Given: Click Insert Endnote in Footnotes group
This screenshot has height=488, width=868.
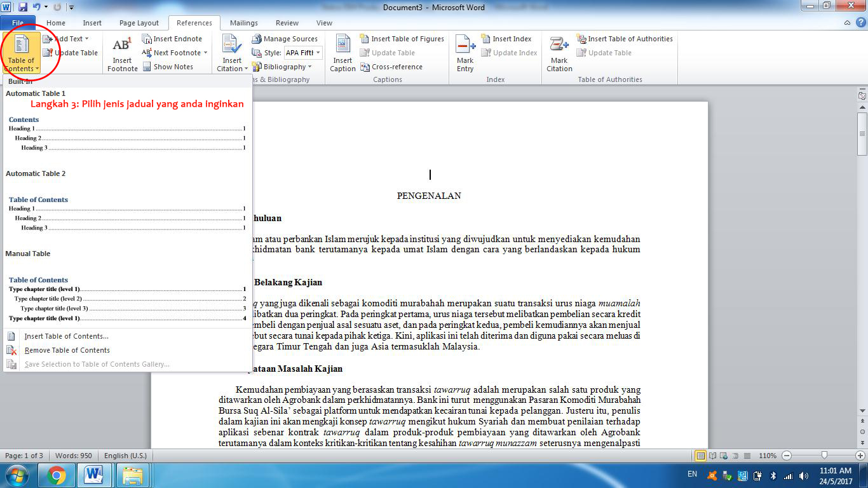Looking at the screenshot, I should click(x=172, y=39).
